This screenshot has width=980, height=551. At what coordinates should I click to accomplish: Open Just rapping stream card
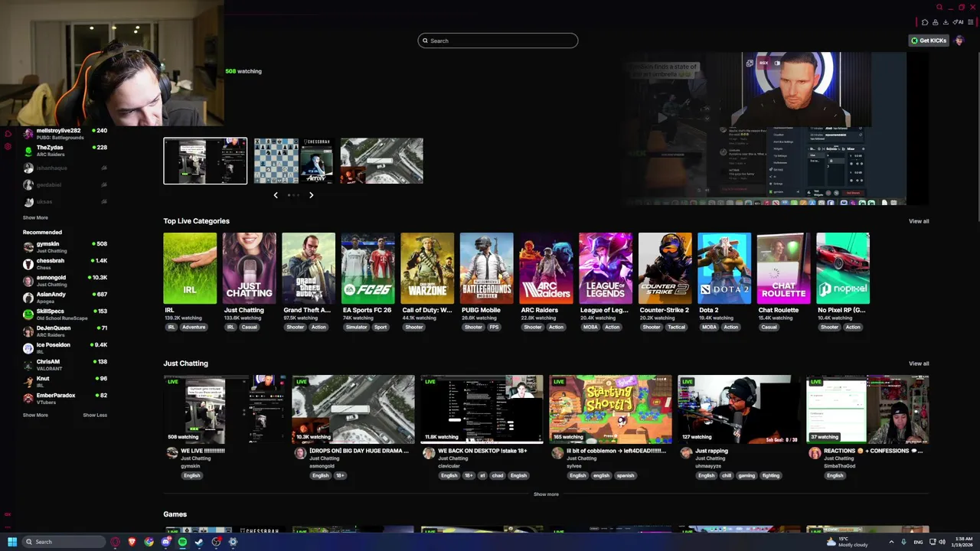pos(739,409)
